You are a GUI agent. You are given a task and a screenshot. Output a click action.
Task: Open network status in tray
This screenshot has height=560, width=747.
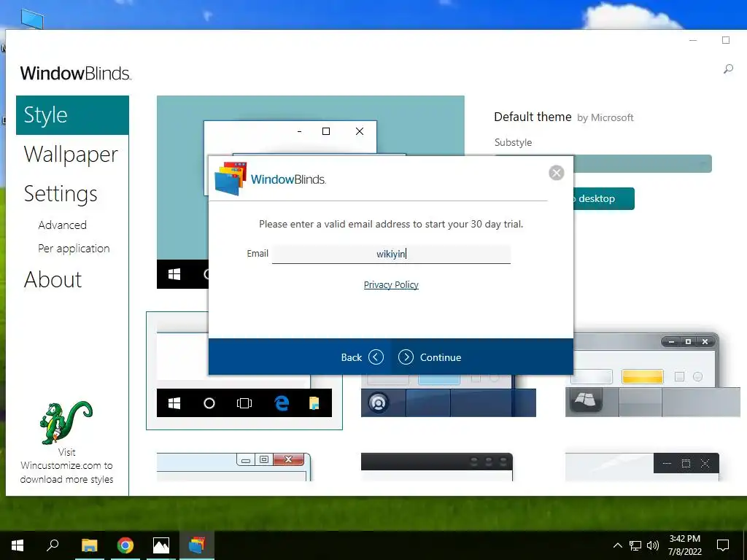point(635,545)
